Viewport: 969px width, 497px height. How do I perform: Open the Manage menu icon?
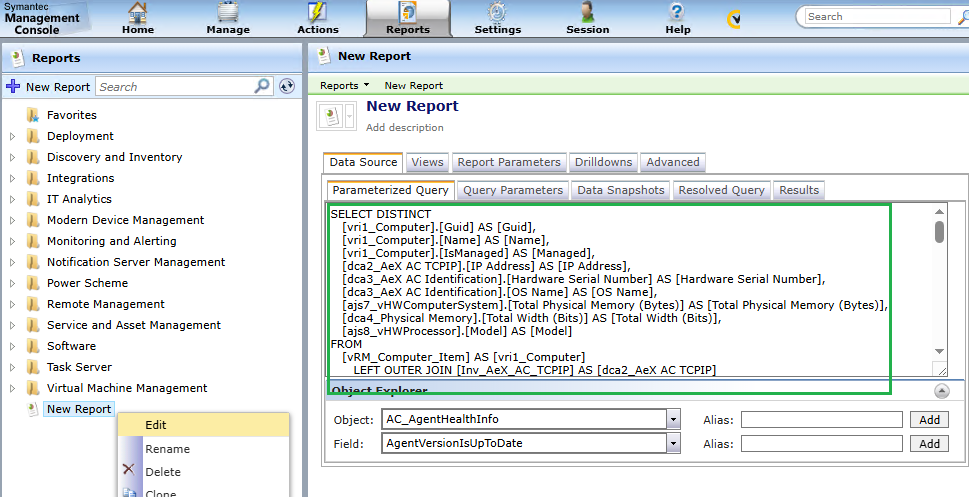228,12
